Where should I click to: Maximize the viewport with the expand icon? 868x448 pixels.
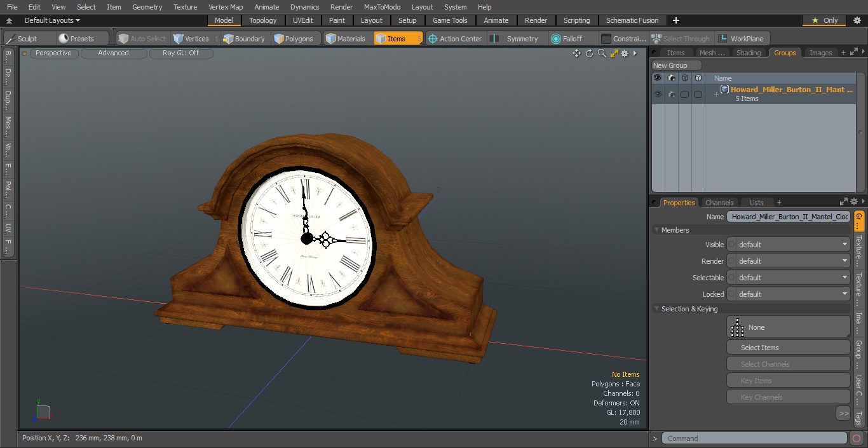pyautogui.click(x=614, y=53)
